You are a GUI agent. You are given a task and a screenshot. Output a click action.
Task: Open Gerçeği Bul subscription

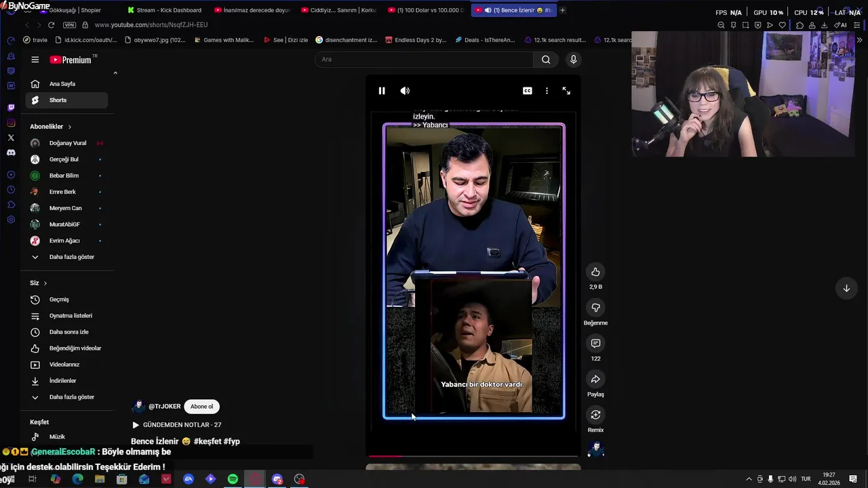tap(66, 159)
